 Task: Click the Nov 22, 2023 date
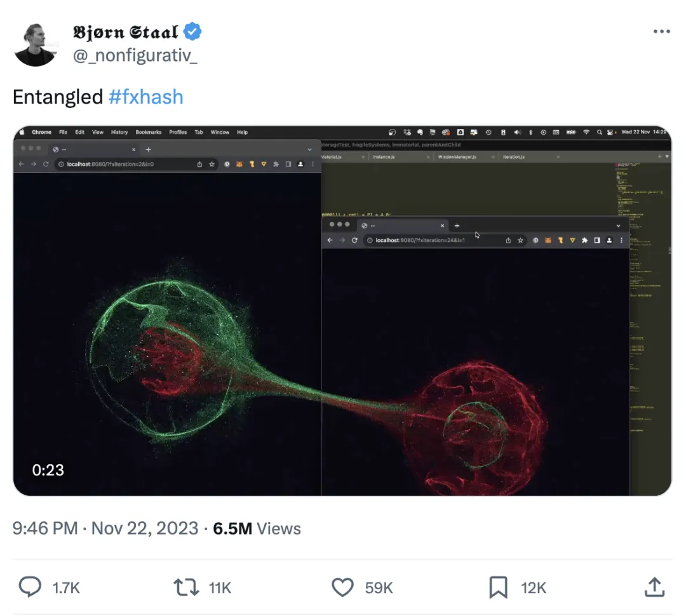(x=145, y=528)
